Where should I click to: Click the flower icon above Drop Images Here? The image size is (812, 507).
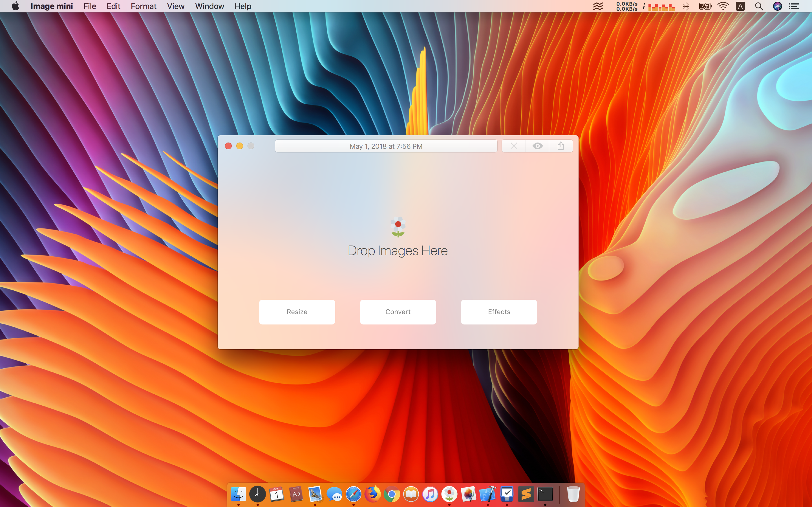398,227
